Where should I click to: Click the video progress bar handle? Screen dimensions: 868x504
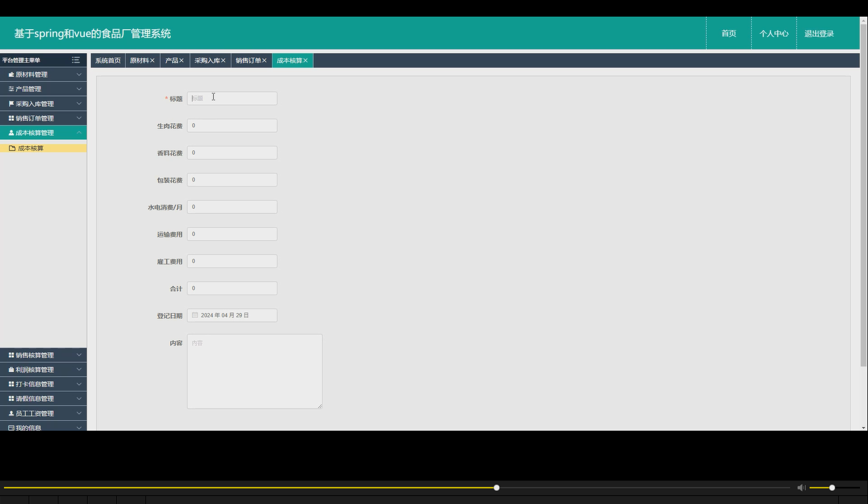pos(496,487)
